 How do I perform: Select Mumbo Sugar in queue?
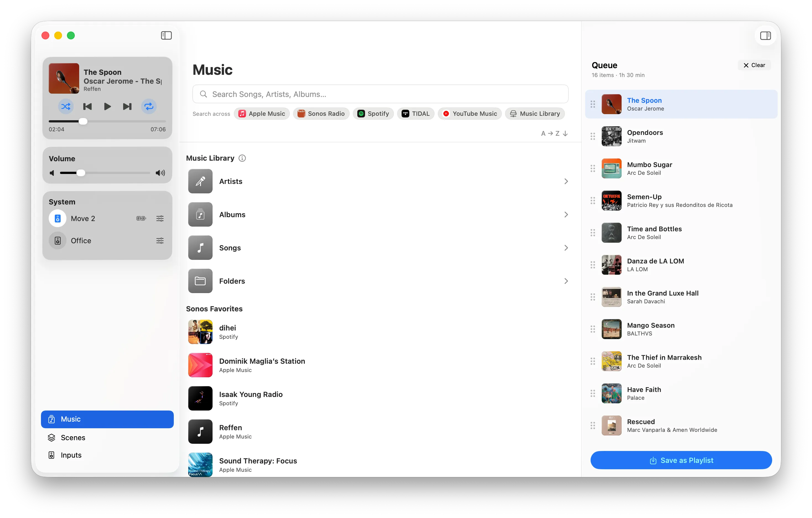click(x=681, y=169)
